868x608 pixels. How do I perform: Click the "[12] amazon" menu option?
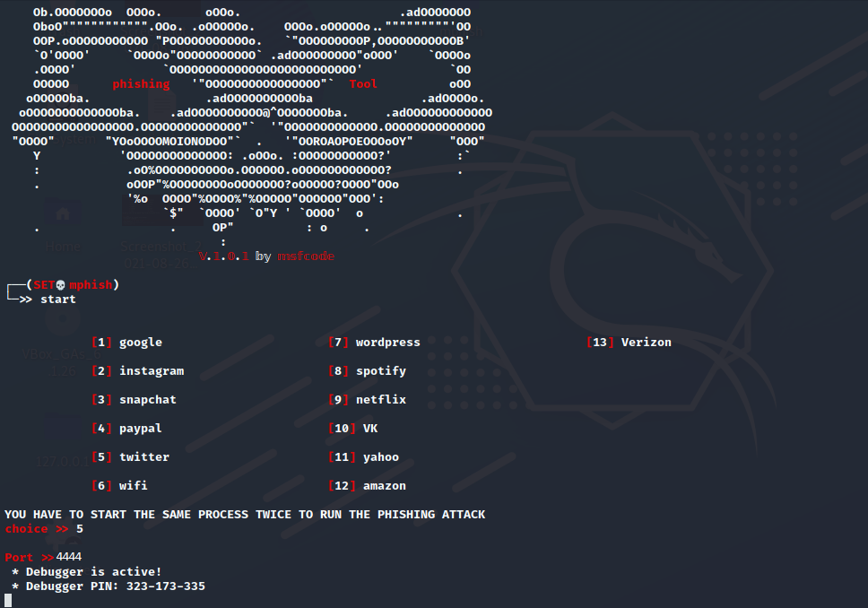coord(367,486)
